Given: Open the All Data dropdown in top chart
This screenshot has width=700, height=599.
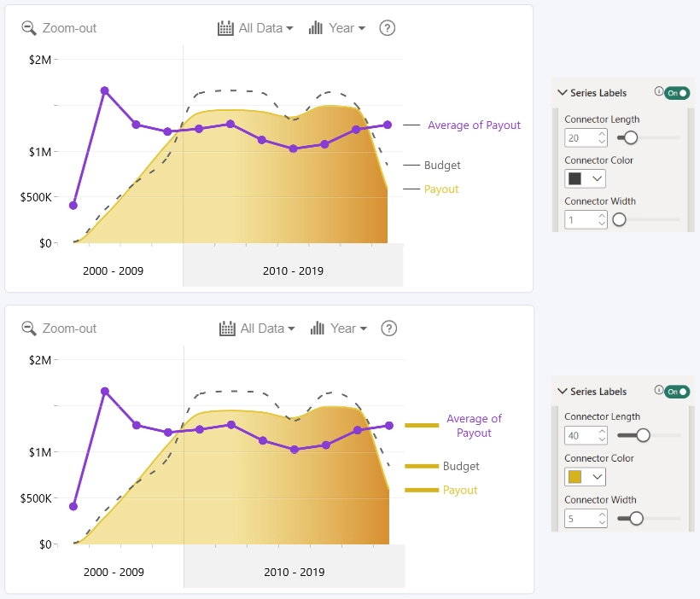Looking at the screenshot, I should (x=266, y=28).
